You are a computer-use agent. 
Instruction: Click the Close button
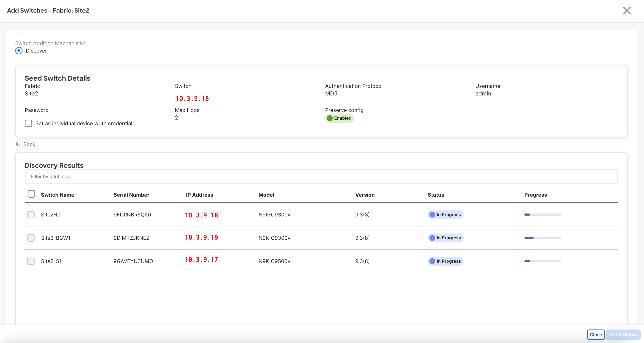[596, 334]
